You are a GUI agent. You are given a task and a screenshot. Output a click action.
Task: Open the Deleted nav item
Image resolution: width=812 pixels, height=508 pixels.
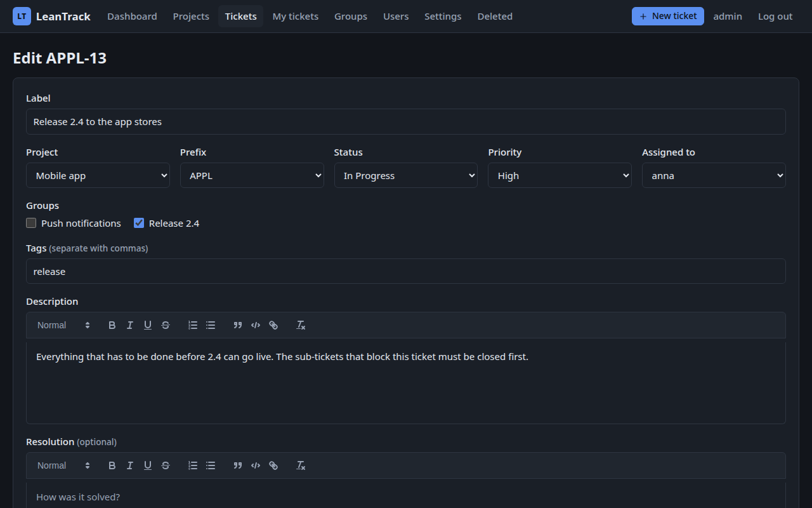tap(495, 17)
